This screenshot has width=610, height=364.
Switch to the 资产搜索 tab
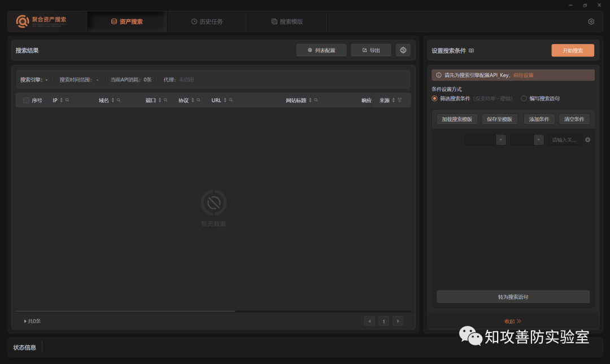(127, 22)
